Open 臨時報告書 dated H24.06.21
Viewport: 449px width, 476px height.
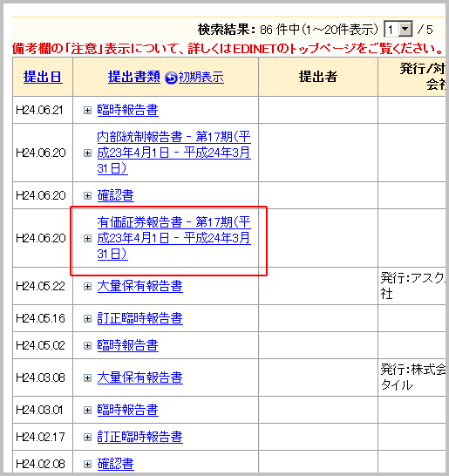click(127, 110)
